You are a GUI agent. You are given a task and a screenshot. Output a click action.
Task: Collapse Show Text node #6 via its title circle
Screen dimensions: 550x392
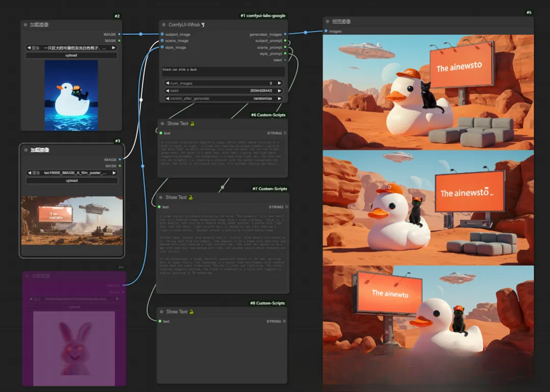tap(161, 123)
